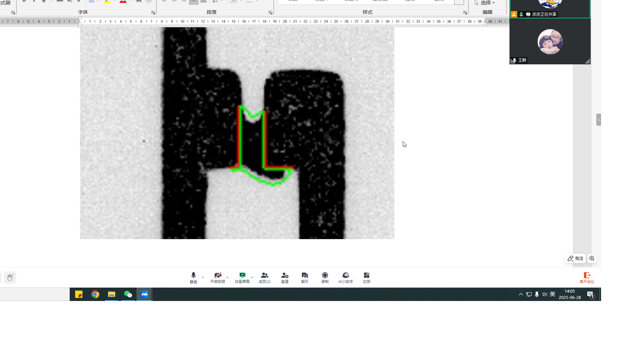Expand share options arrow next to 共享屏幕

click(252, 277)
